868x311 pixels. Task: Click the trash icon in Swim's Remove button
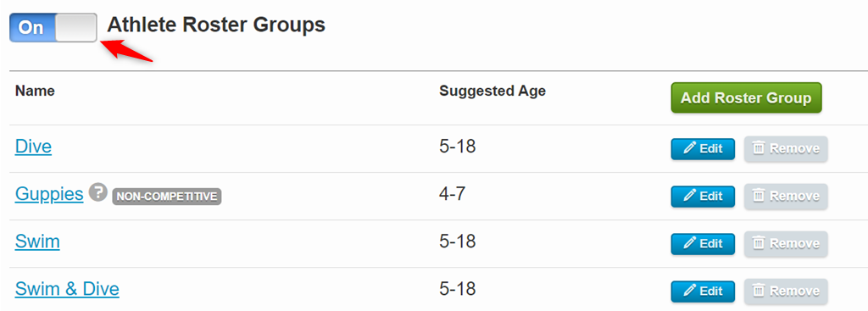point(759,243)
